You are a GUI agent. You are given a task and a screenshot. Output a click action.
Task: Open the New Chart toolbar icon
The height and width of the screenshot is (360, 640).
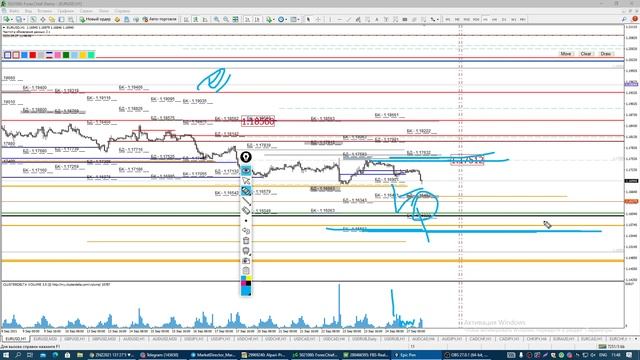(6, 19)
